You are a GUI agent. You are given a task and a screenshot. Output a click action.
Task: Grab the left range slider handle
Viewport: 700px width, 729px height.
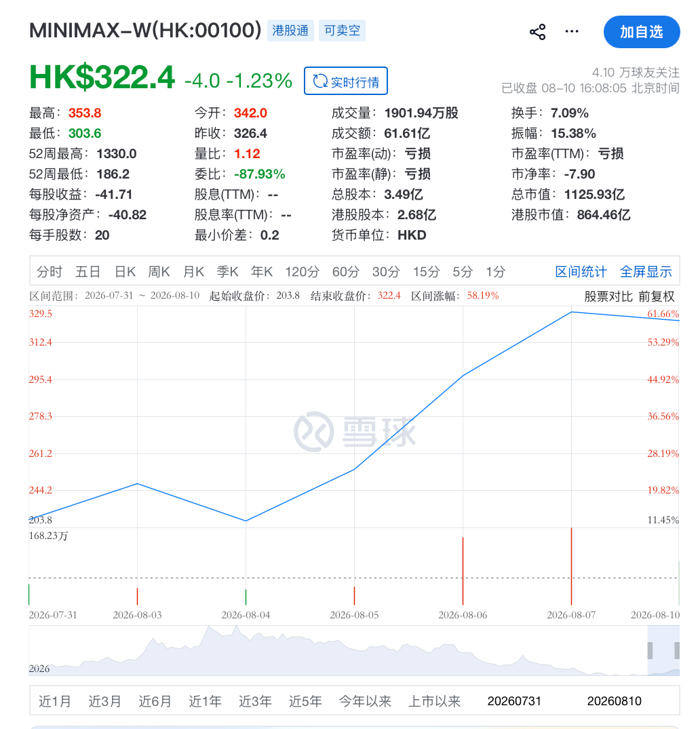coord(650,650)
